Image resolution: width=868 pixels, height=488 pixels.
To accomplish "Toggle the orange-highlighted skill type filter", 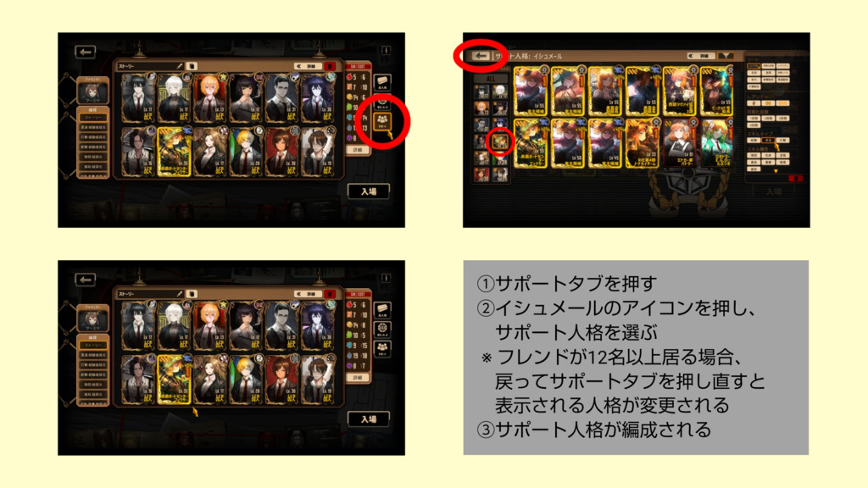I will (768, 141).
